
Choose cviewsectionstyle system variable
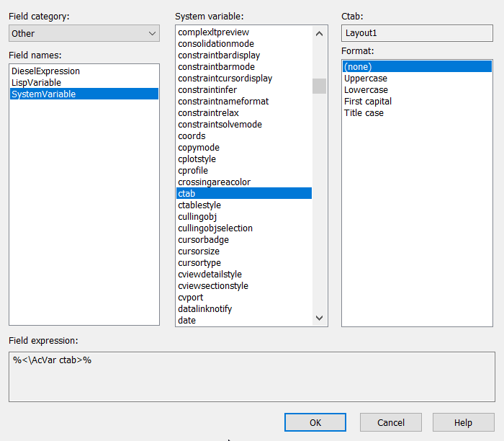pos(244,285)
